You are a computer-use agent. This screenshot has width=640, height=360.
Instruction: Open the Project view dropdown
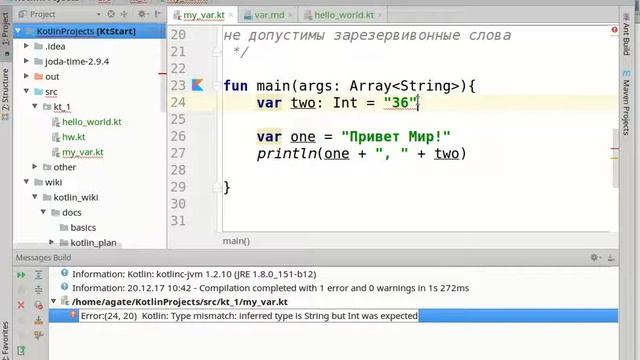click(98, 14)
